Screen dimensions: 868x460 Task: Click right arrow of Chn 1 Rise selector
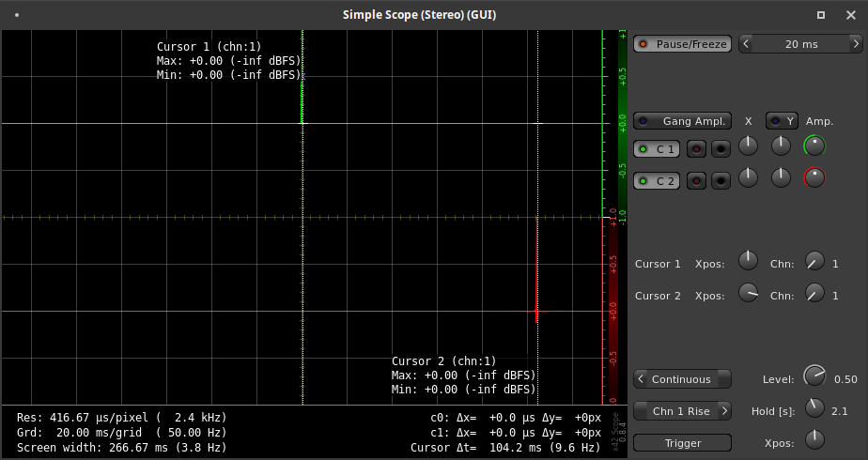pos(724,411)
